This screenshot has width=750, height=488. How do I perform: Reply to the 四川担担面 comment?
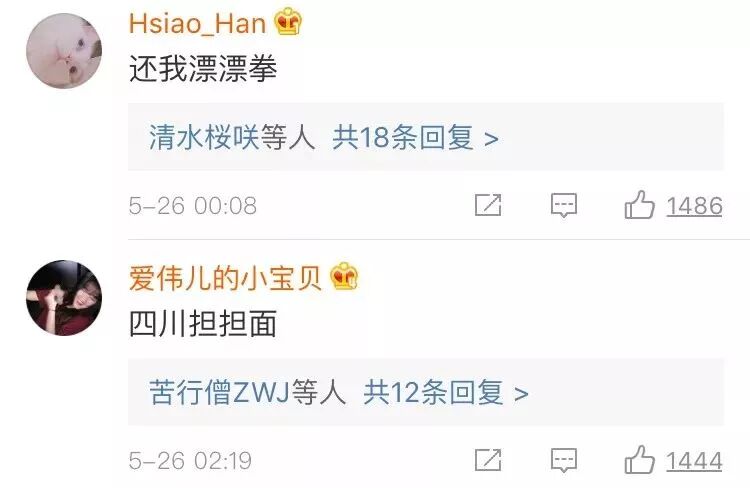(x=564, y=461)
